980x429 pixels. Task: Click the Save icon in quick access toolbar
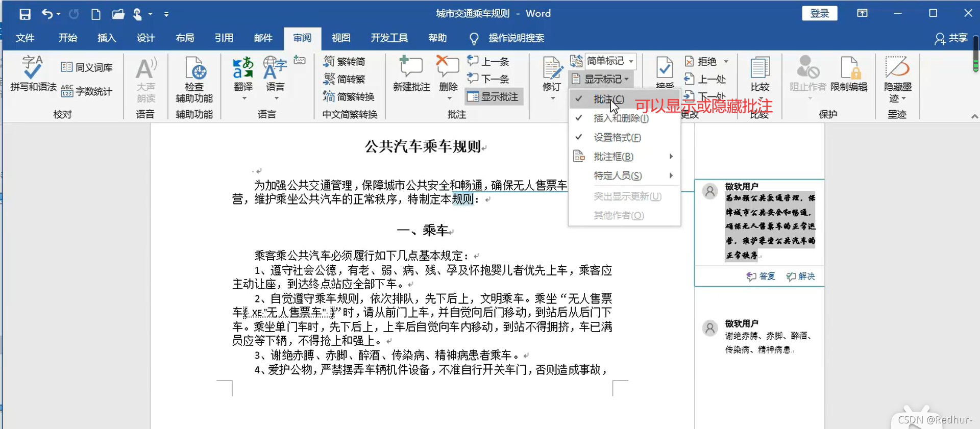[25, 14]
